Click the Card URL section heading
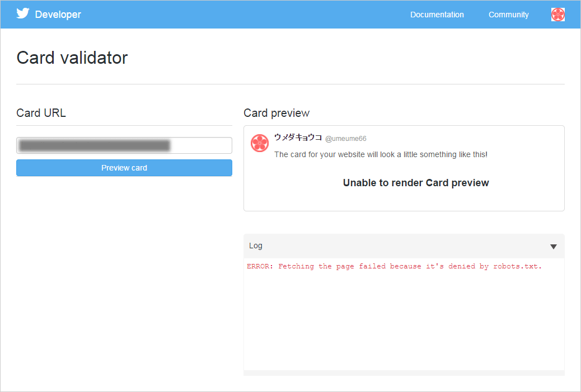 click(41, 113)
